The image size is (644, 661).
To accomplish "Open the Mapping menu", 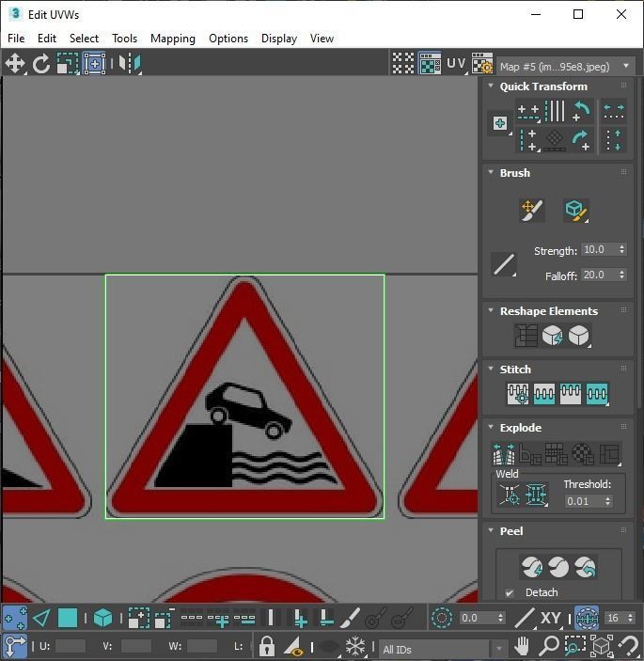I will pos(173,39).
